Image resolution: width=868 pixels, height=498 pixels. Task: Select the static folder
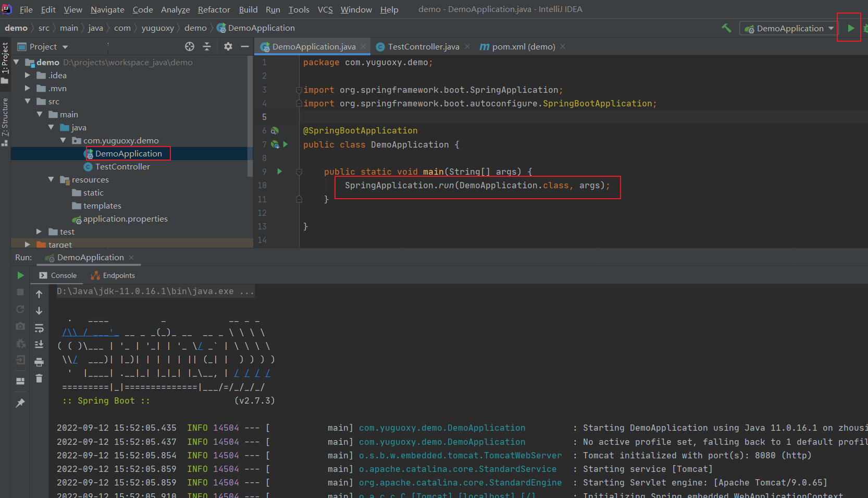point(93,192)
